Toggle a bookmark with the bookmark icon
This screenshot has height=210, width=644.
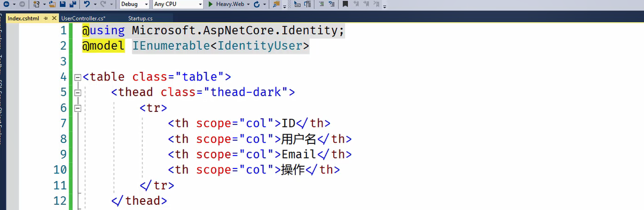(x=345, y=4)
